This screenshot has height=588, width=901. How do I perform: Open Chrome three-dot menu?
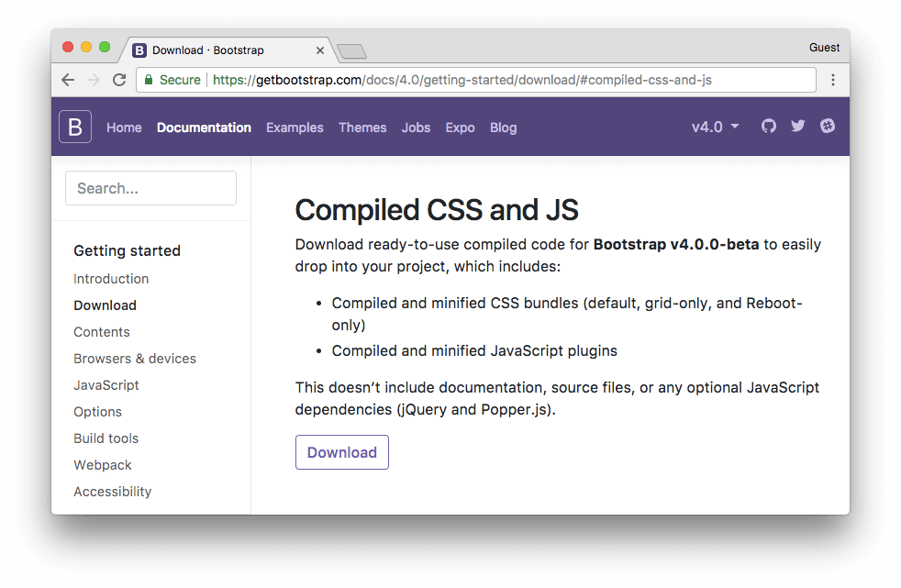coord(832,80)
